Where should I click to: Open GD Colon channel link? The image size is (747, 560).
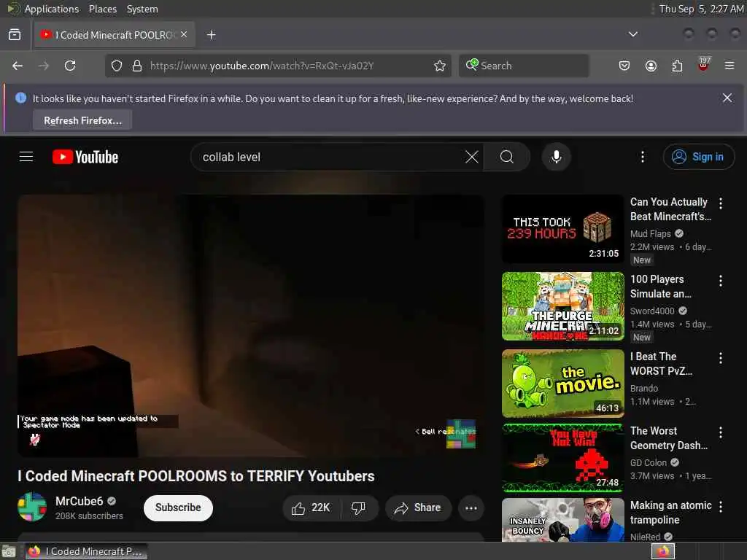[649, 463]
